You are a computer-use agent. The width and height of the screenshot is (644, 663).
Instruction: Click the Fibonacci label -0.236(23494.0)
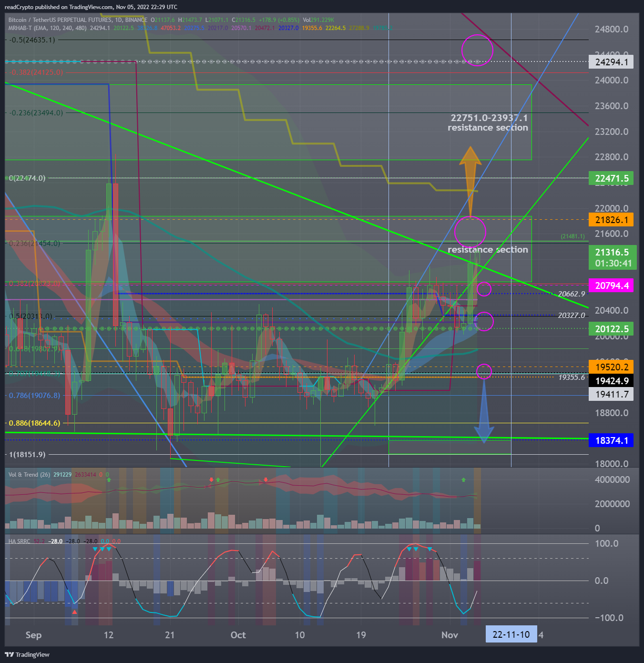tap(36, 113)
